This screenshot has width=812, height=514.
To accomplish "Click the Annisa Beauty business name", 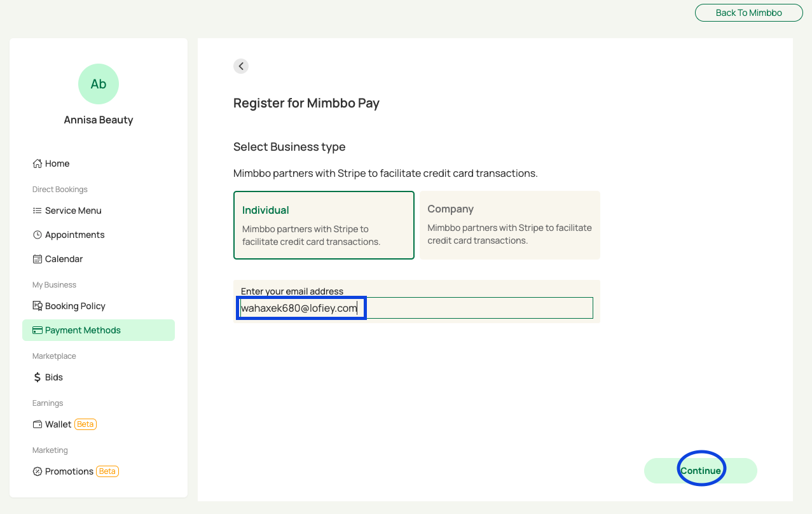I will click(99, 120).
